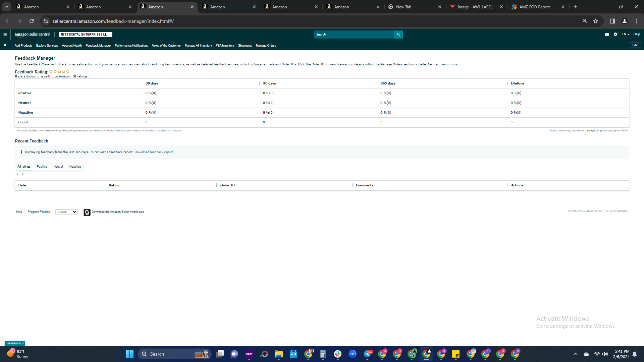
Task: Click the Learn more link
Action: (x=449, y=64)
